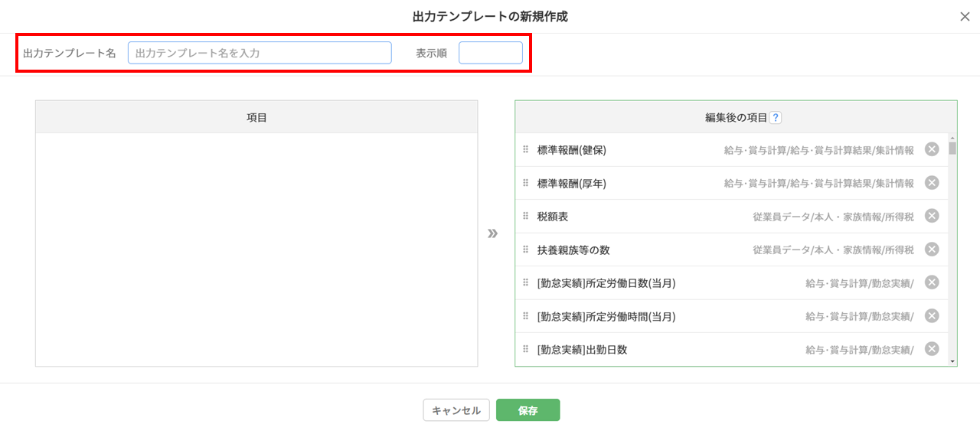Click scroll-down arrow of edited items list
Screen dimensions: 980x434
(x=952, y=361)
